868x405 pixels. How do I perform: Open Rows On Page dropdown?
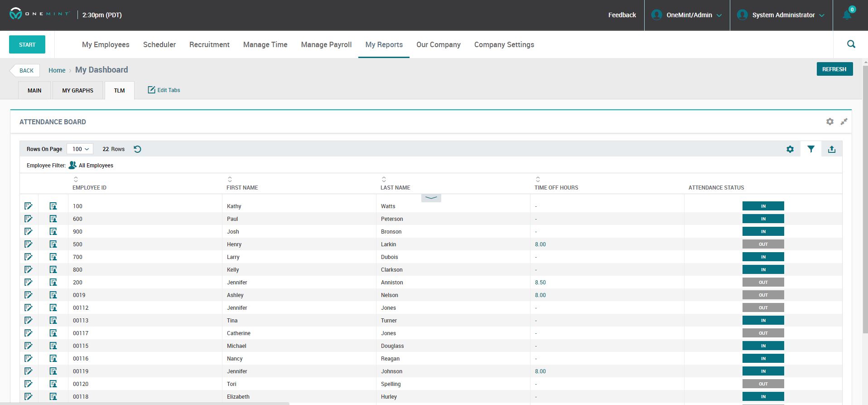click(80, 149)
